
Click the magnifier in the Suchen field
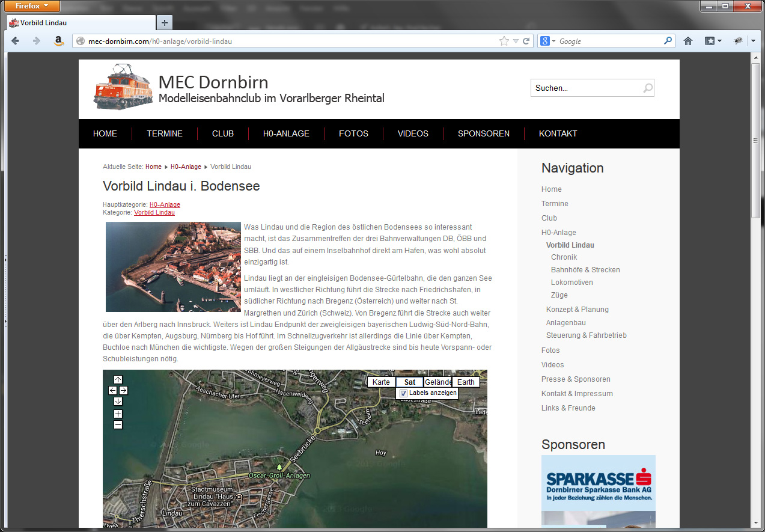(647, 88)
